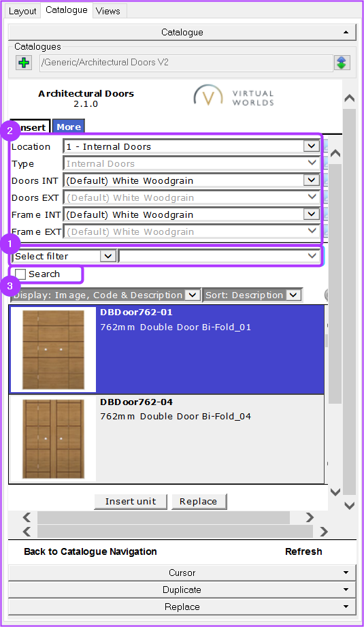Click the lower horizontal scrollbar right arrow
This screenshot has width=364, height=627.
click(324, 532)
